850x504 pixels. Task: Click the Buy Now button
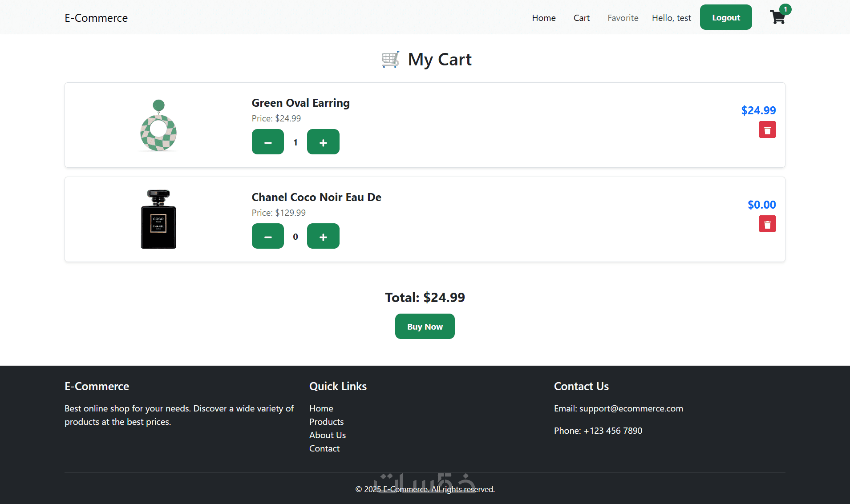tap(425, 327)
